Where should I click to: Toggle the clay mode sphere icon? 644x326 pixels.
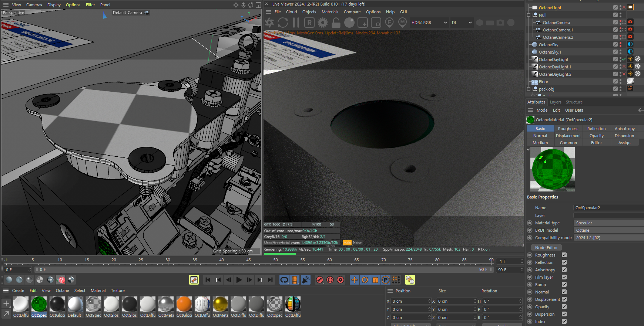(349, 23)
